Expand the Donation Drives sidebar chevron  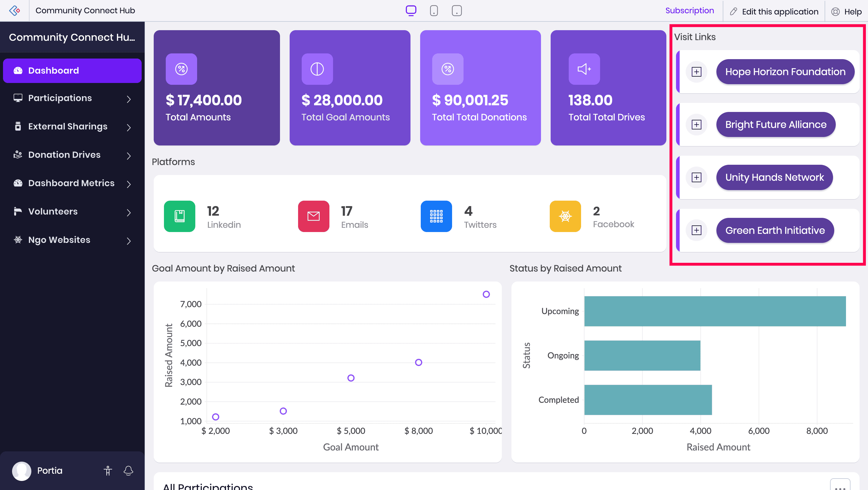point(129,155)
